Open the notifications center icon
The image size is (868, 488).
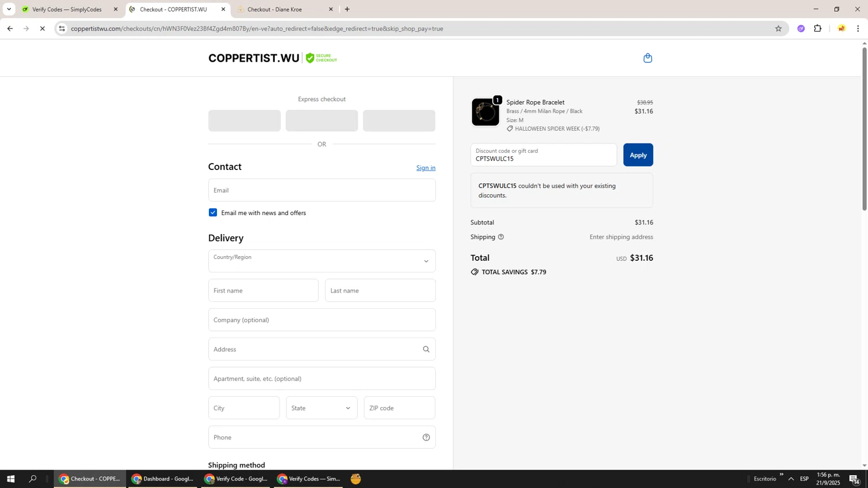854,479
